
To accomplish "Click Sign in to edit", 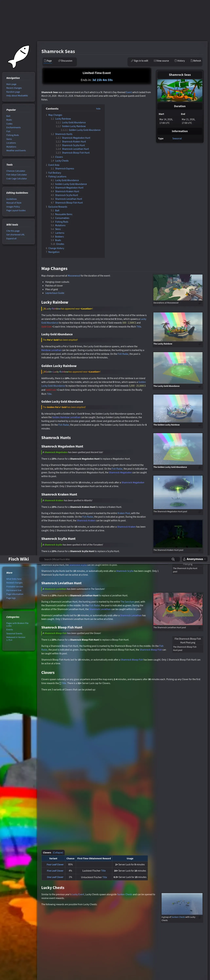I will click(140, 61).
